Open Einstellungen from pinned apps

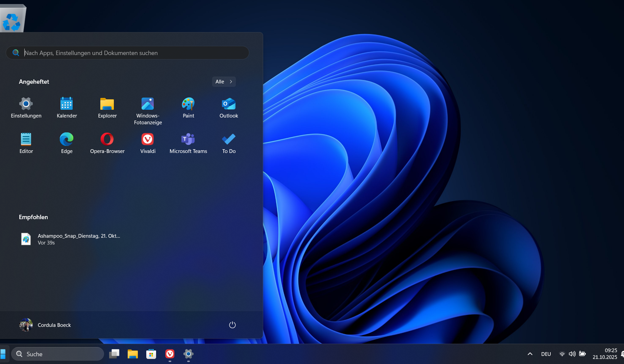(x=26, y=107)
